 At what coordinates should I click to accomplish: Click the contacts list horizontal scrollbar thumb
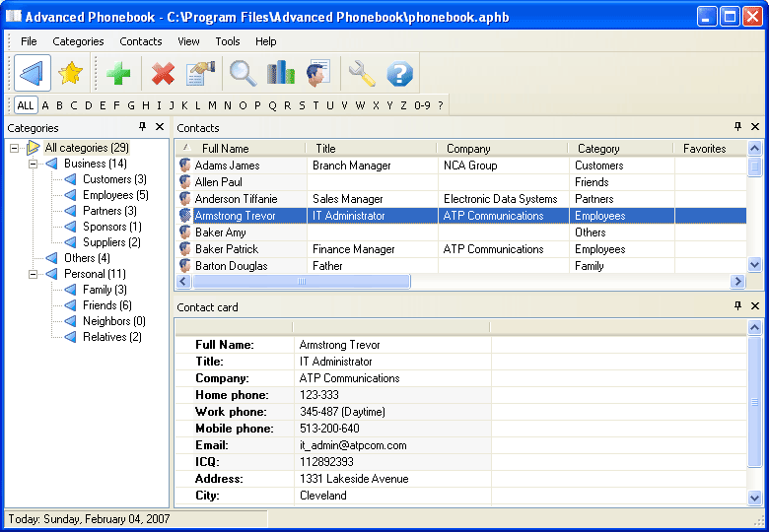coord(301,282)
